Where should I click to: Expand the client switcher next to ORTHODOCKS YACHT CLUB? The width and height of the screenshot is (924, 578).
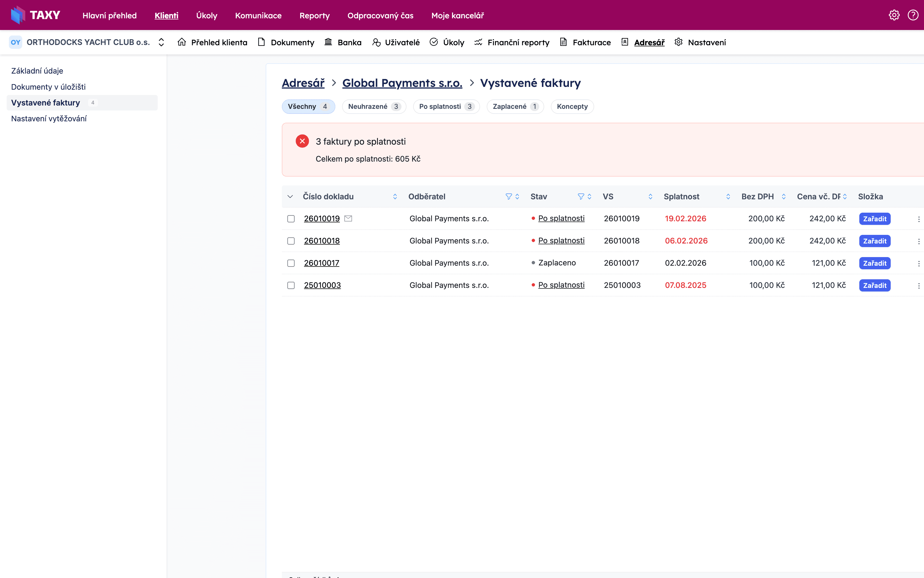tap(161, 42)
